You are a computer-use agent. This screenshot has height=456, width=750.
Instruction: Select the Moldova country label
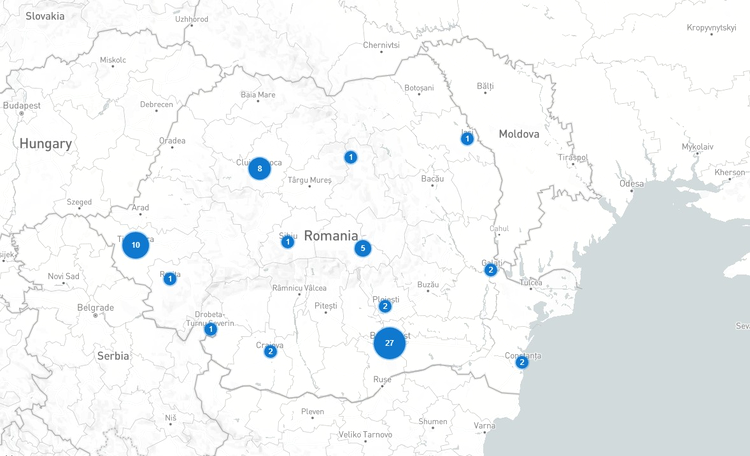point(519,134)
